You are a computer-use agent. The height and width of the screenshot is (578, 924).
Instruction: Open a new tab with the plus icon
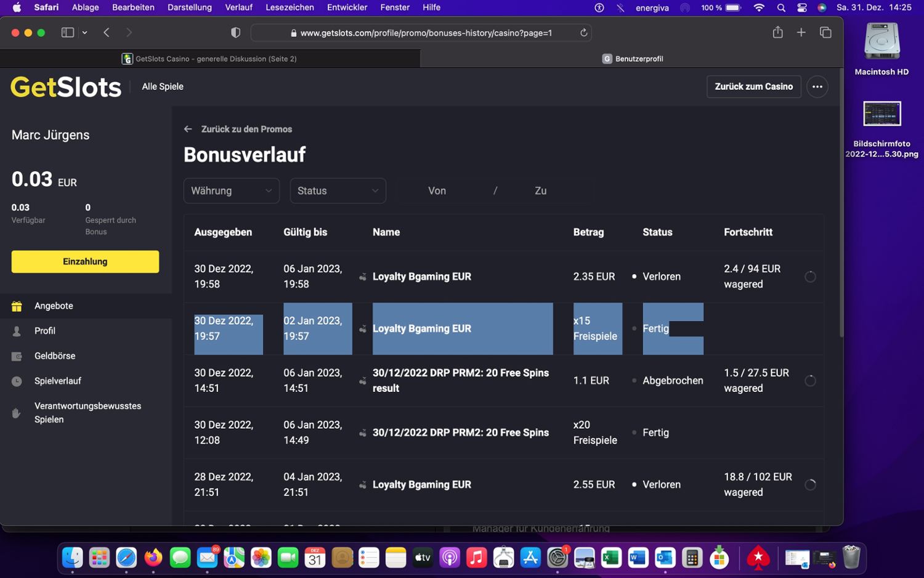pos(801,33)
